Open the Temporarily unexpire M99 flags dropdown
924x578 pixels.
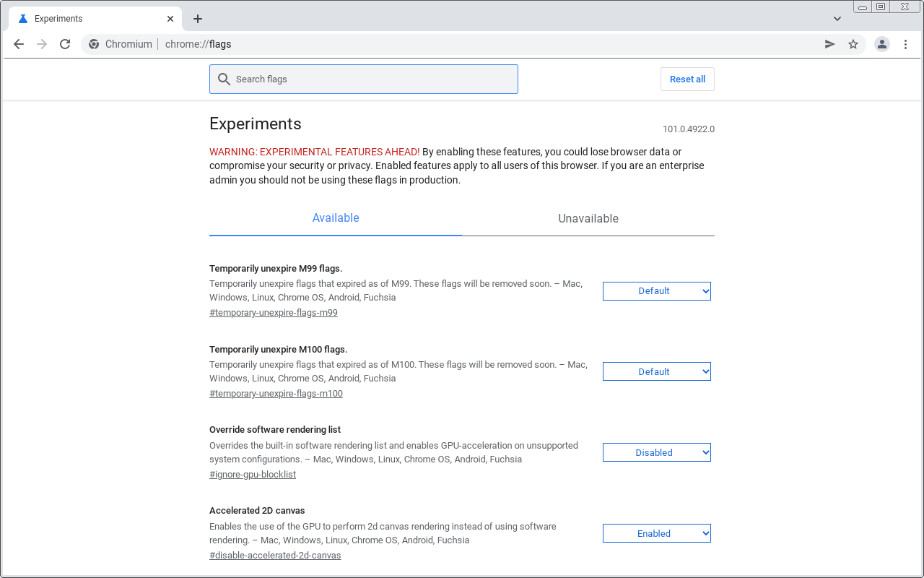click(656, 290)
